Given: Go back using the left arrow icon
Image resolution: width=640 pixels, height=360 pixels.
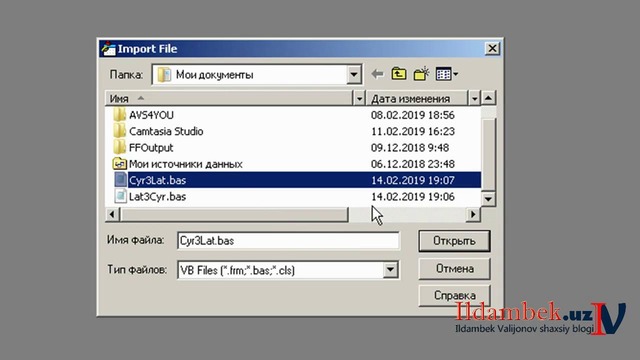Looking at the screenshot, I should pyautogui.click(x=377, y=74).
